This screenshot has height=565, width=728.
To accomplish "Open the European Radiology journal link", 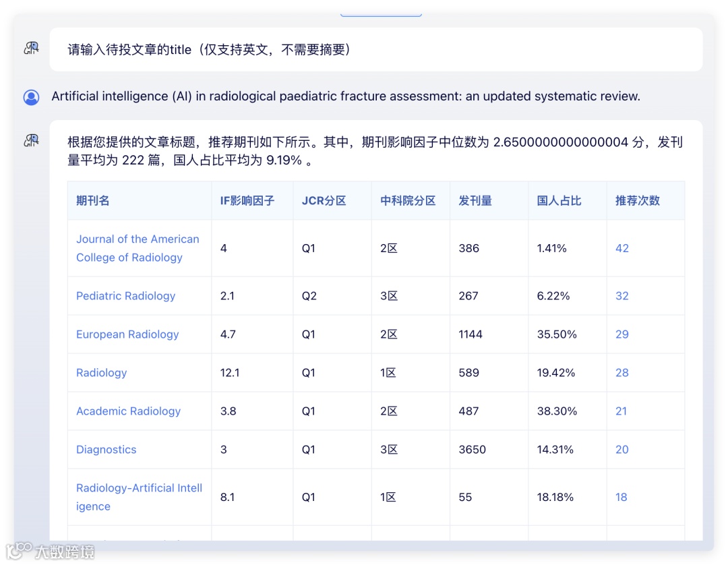I will (127, 334).
